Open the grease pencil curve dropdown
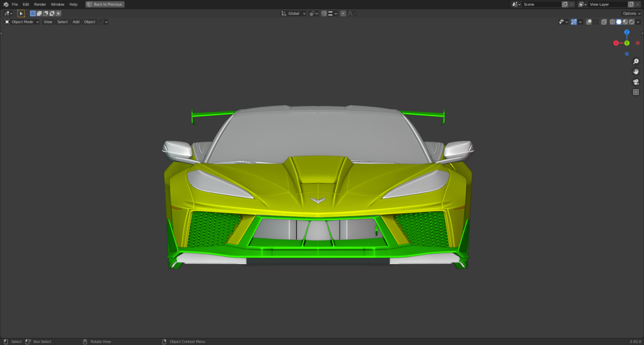 click(x=104, y=22)
